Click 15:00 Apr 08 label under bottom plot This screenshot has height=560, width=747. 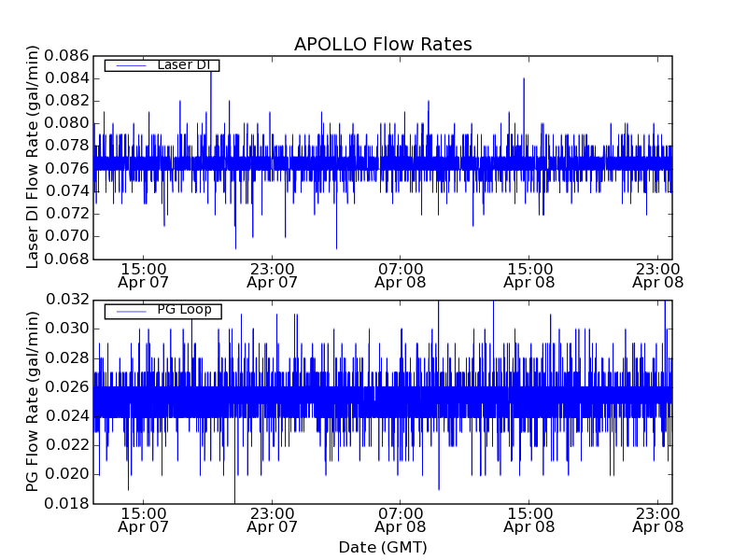529,519
